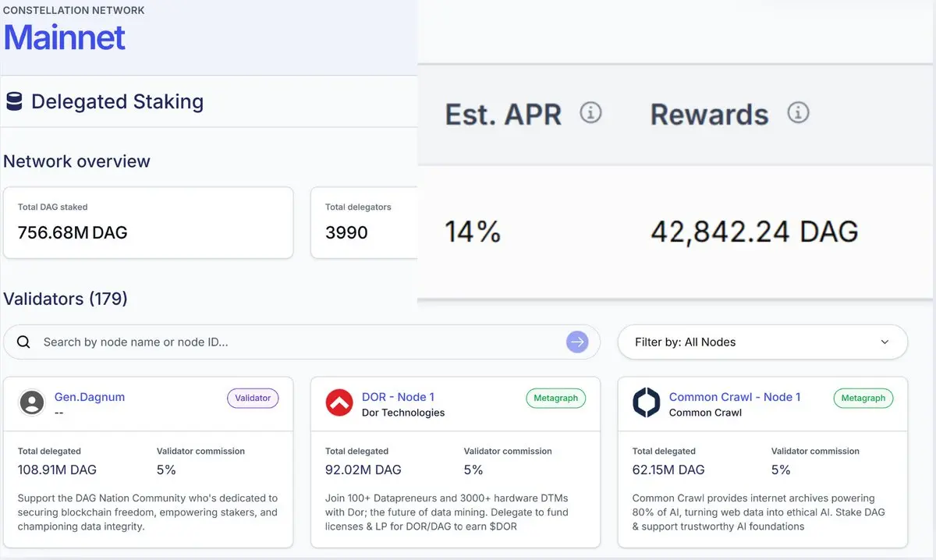Click the Rewards column header
The height and width of the screenshot is (560, 936).
[x=709, y=115]
